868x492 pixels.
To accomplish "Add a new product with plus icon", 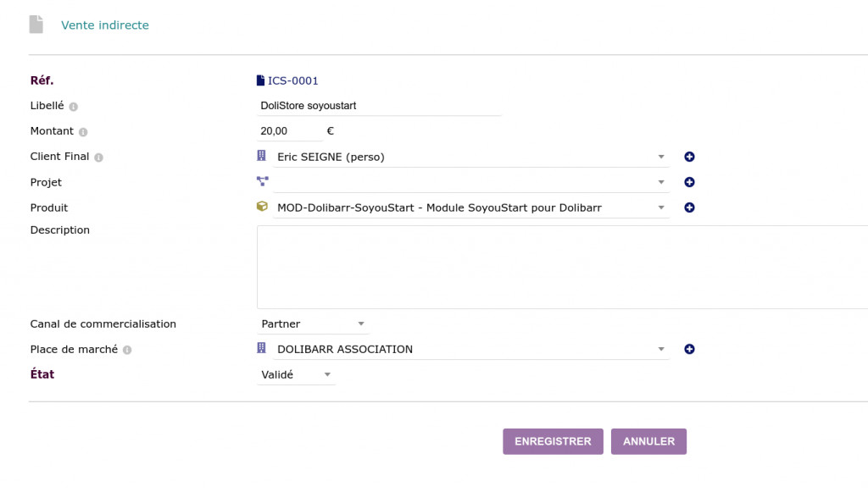I will click(689, 207).
